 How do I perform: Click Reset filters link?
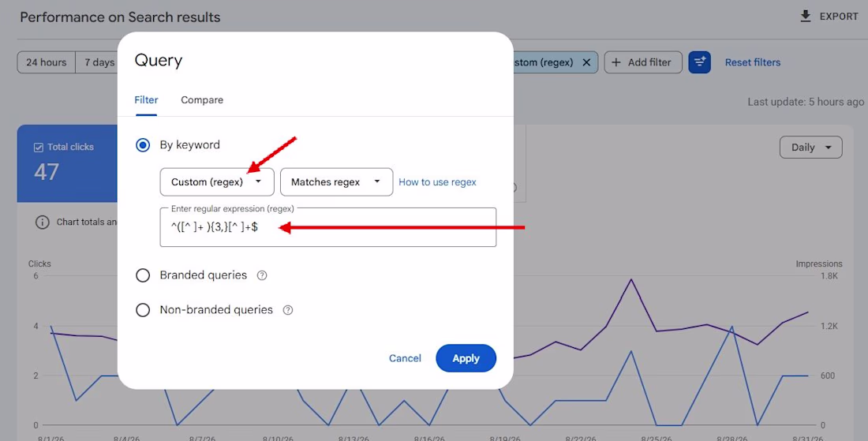pos(752,62)
